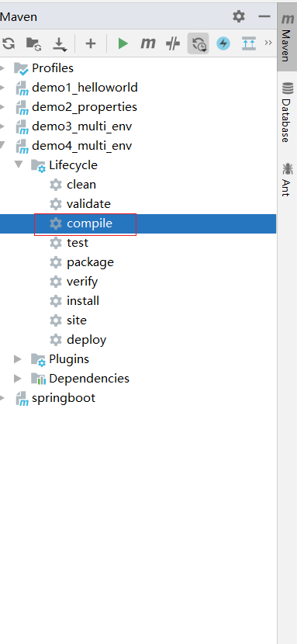The image size is (297, 644).
Task: Open the Ant side tab
Action: coord(287,180)
